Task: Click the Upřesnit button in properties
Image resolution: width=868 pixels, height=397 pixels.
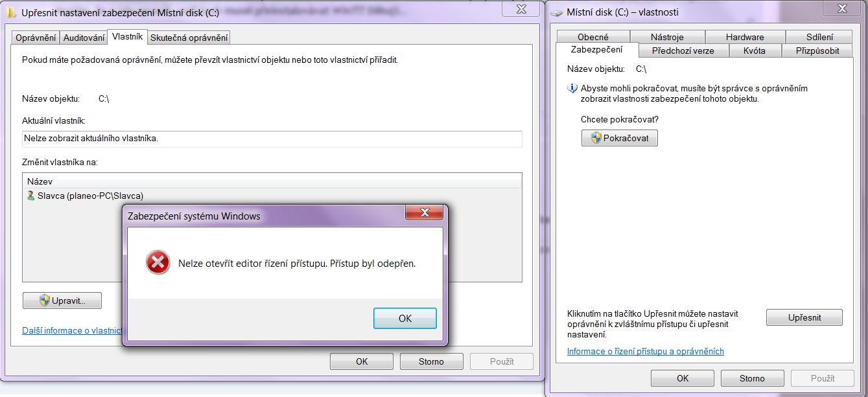Action: point(804,317)
